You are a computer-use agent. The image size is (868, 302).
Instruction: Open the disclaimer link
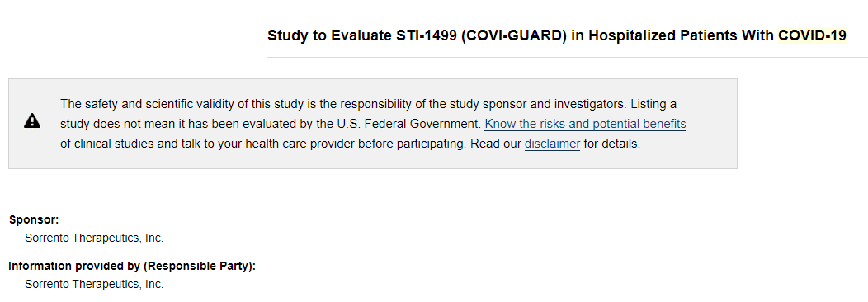tap(552, 144)
